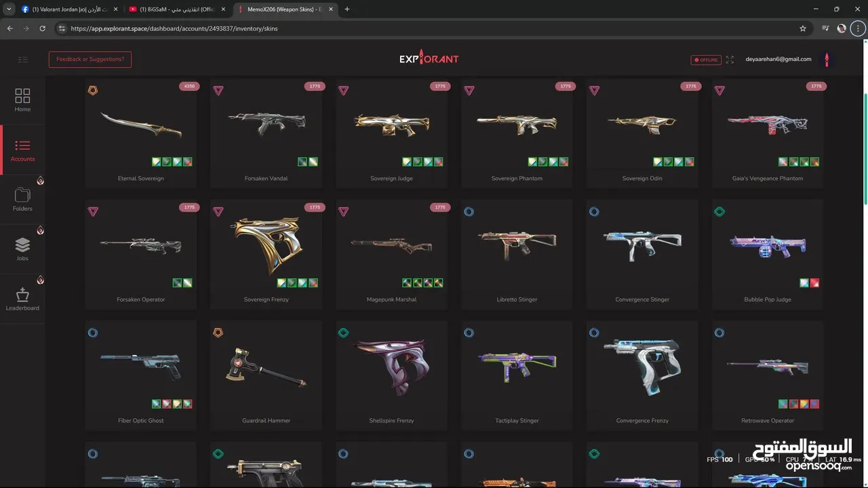Viewport: 868px width, 488px height.
Task: Click Libretto Stinger deluxe tier icon
Action: point(469,211)
